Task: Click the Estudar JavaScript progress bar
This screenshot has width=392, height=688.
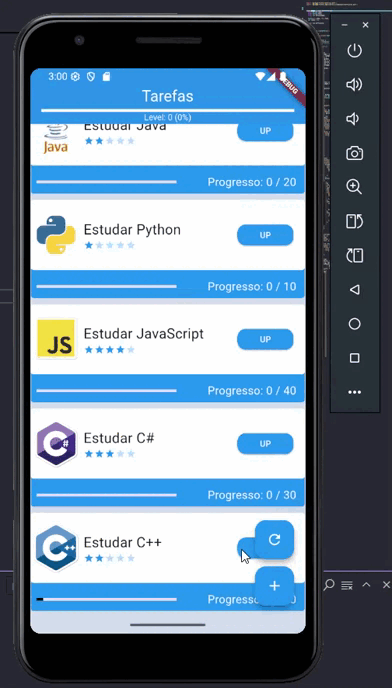Action: (107, 391)
